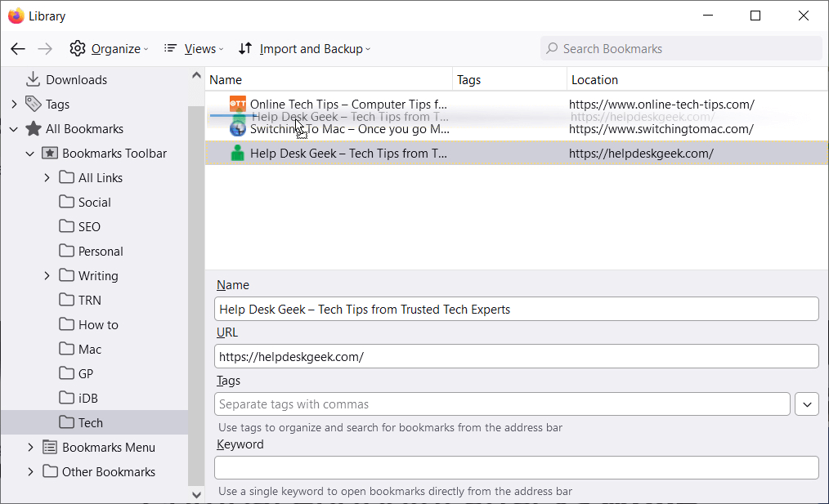Click the Search Bookmarks field
Screen dimensions: 829x504
687,49
